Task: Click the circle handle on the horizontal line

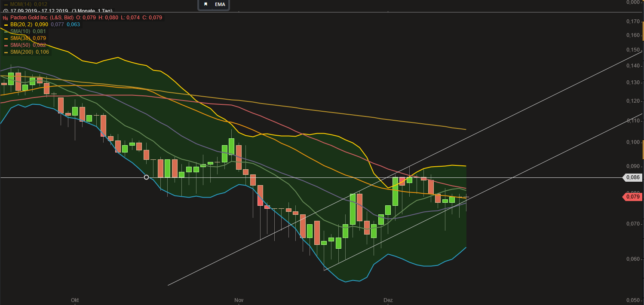Action: tap(146, 177)
